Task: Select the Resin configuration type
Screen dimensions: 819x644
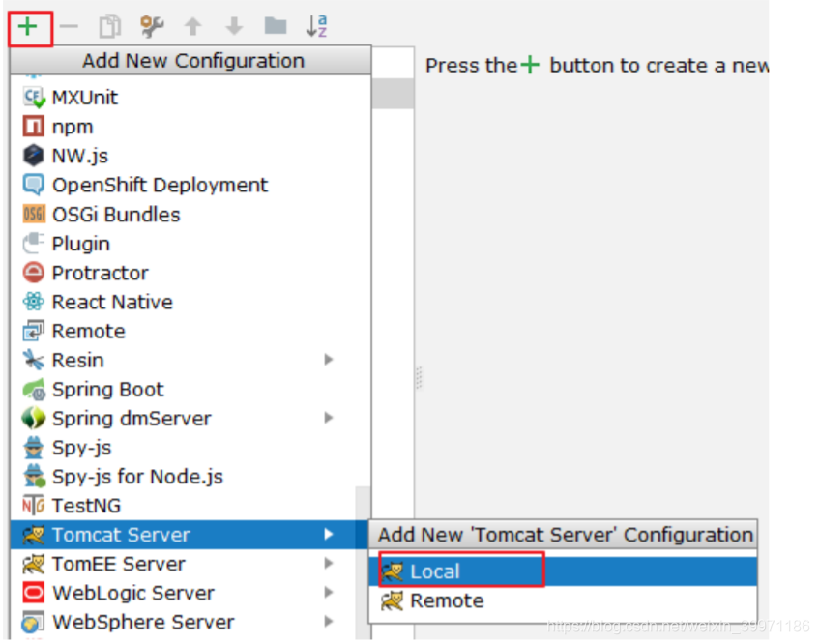Action: pos(190,360)
